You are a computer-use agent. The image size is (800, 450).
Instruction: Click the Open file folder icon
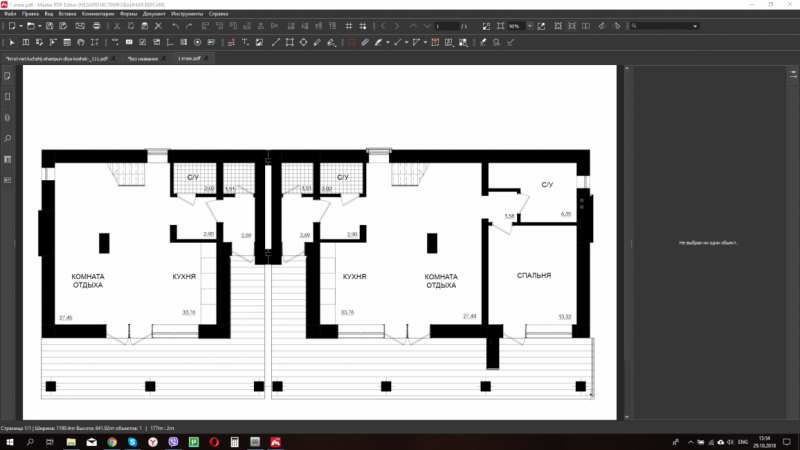click(31, 26)
